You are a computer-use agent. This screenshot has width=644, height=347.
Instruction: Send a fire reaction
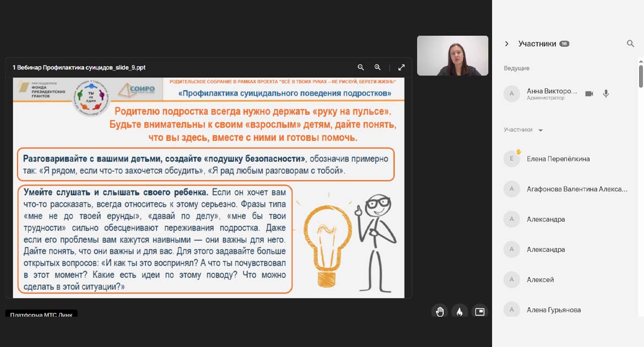tap(460, 312)
